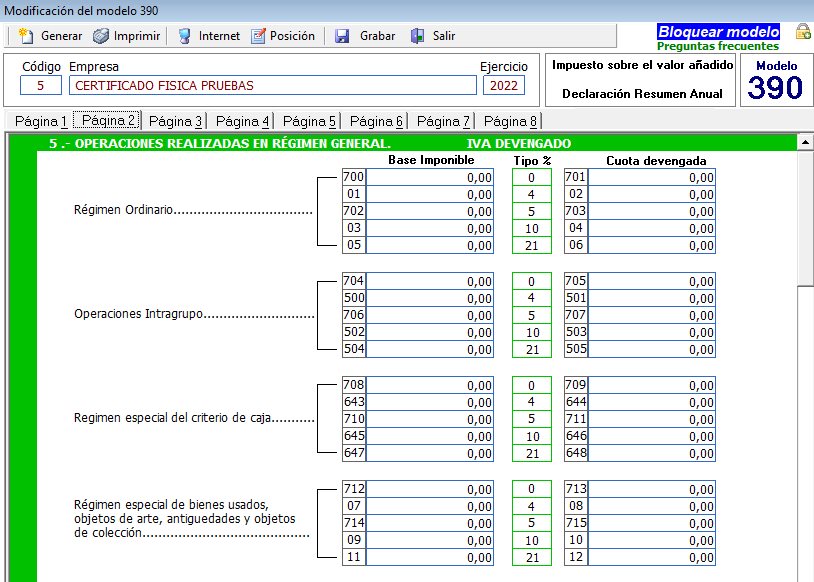
Task: Switch to the Página 3 tab
Action: click(175, 121)
